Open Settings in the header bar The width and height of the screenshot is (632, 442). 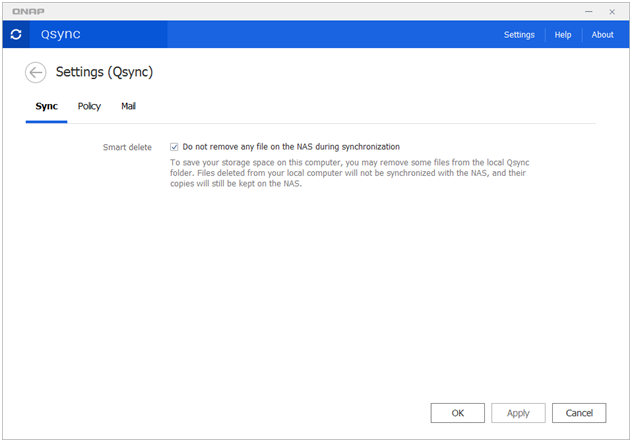[519, 35]
